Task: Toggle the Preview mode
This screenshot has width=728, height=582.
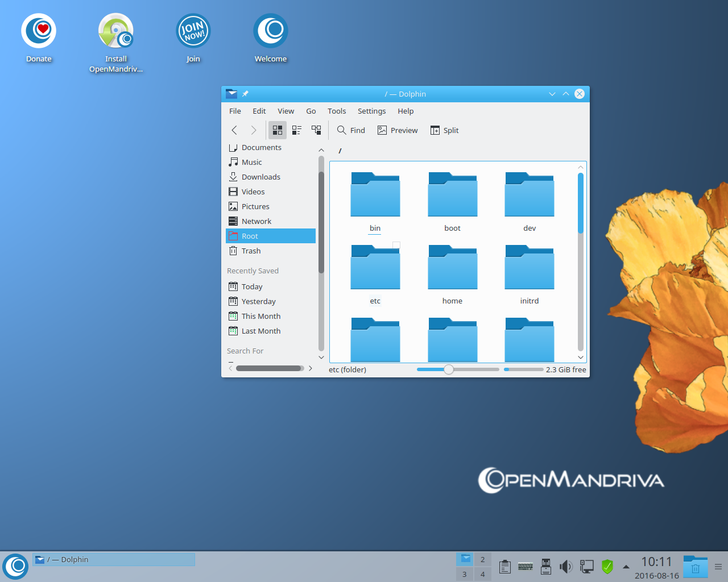Action: 398,130
